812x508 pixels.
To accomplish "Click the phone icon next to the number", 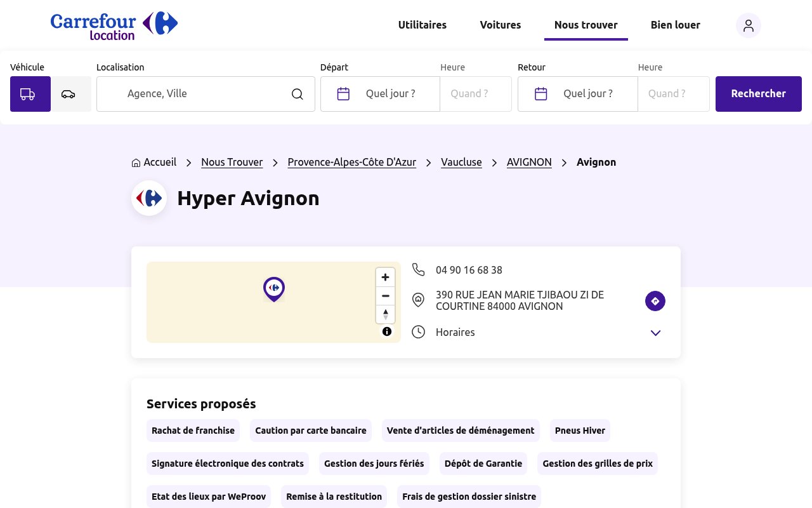I will [418, 270].
